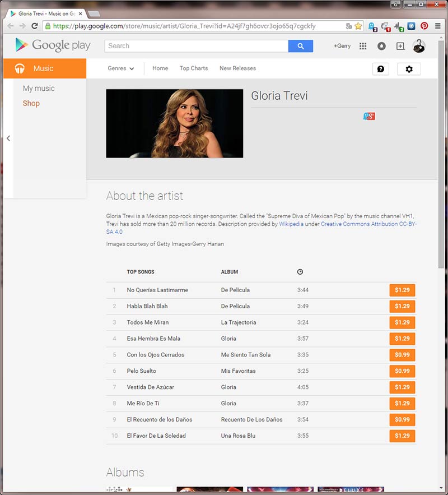Buy Habla Blah Blah for $1.29
Screen dimensions: 448x495
click(x=402, y=306)
